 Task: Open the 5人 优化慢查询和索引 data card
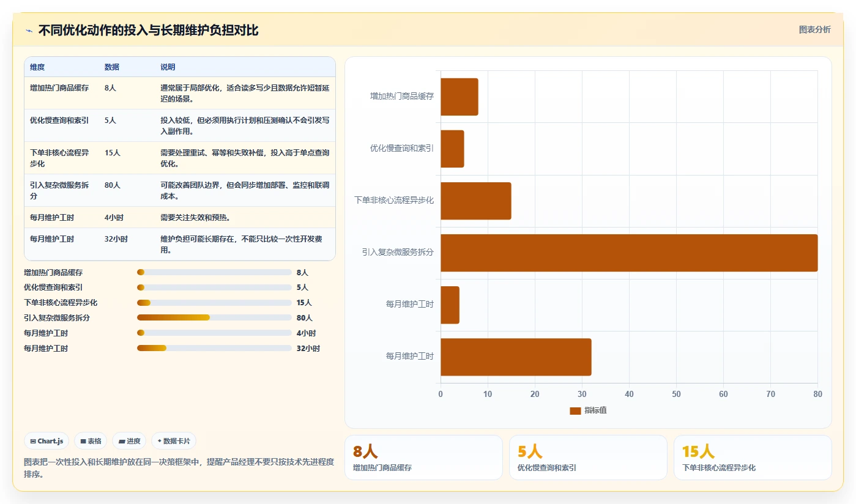coord(588,458)
